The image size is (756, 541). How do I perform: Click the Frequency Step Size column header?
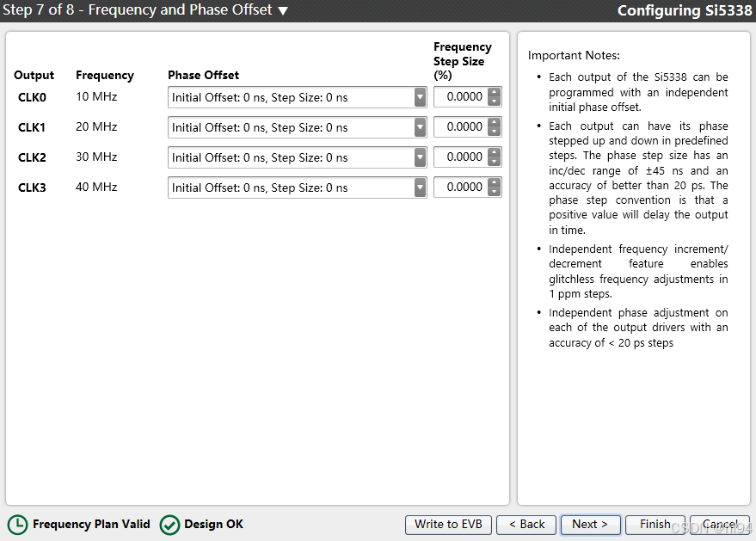point(463,61)
